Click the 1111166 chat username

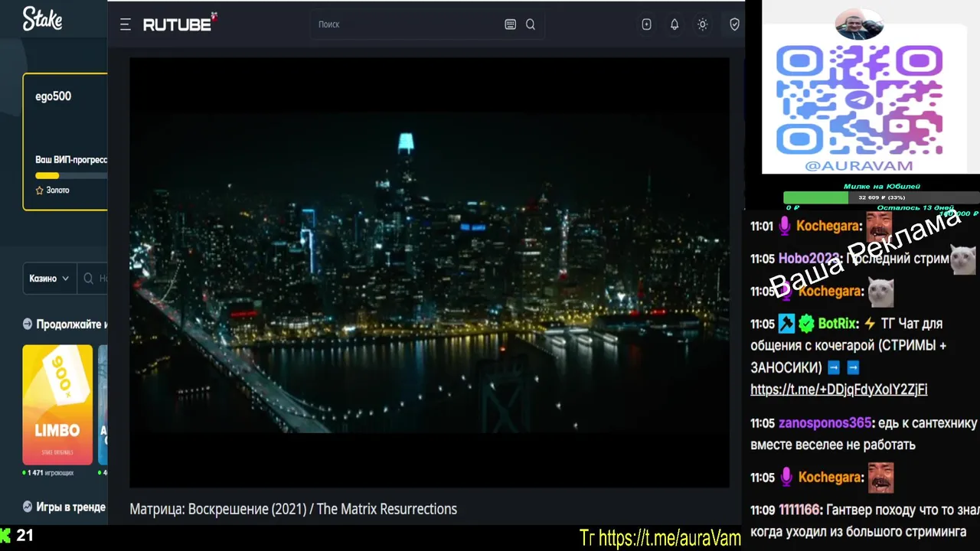coord(800,510)
